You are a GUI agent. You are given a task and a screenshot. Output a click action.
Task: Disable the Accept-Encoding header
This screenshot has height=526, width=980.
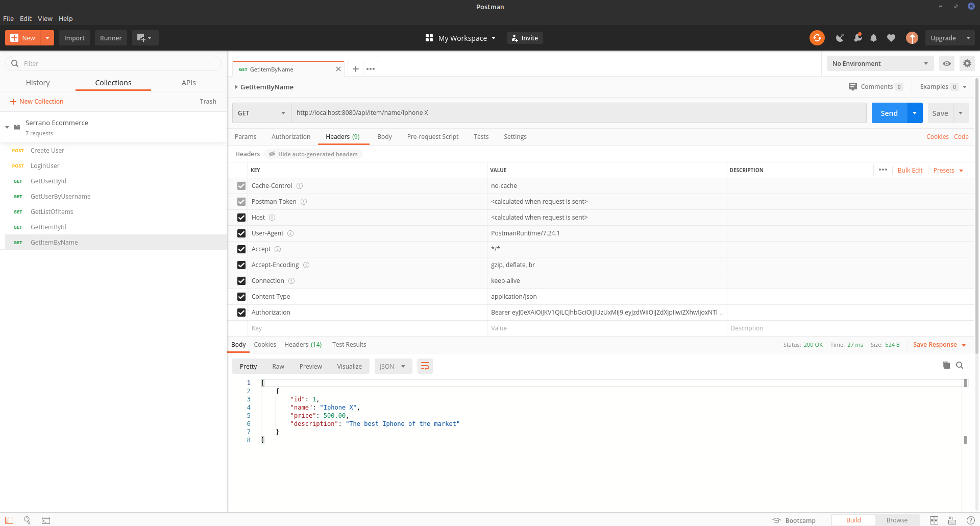[x=241, y=265]
